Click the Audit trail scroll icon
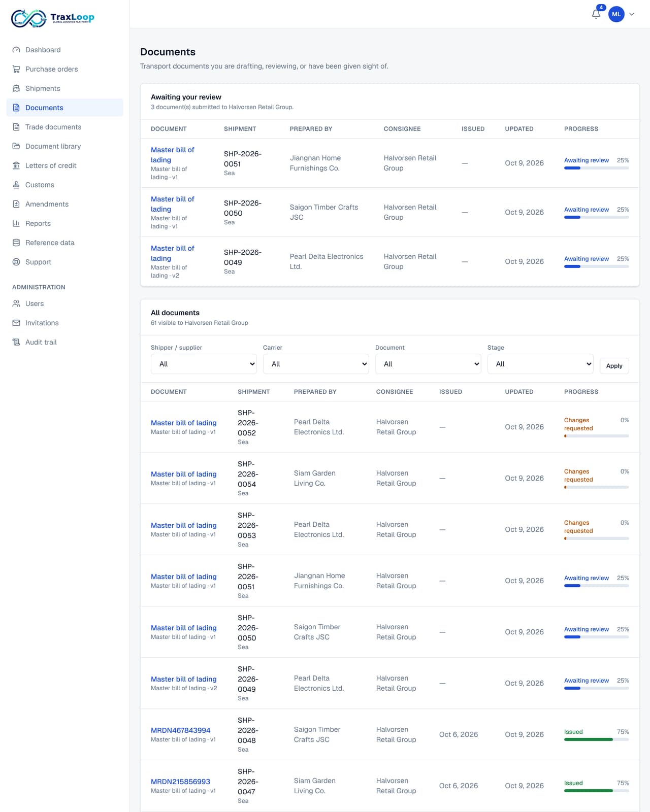650x812 pixels. (16, 342)
